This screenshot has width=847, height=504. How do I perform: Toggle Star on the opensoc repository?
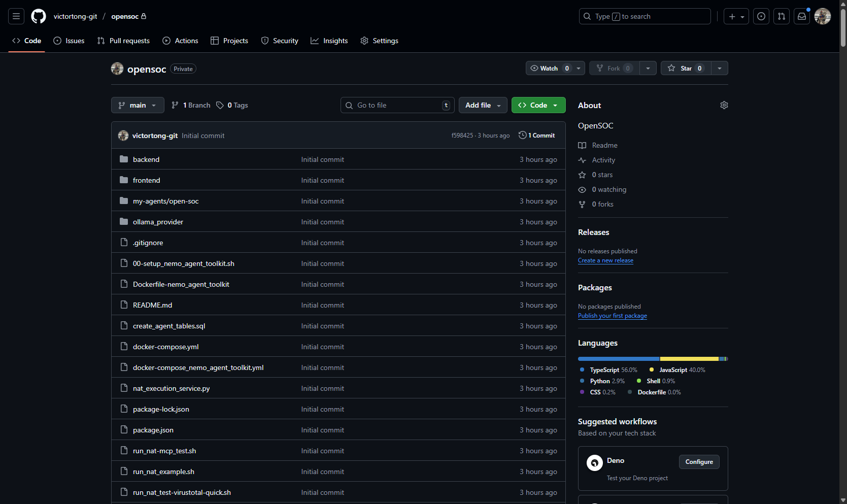[686, 68]
